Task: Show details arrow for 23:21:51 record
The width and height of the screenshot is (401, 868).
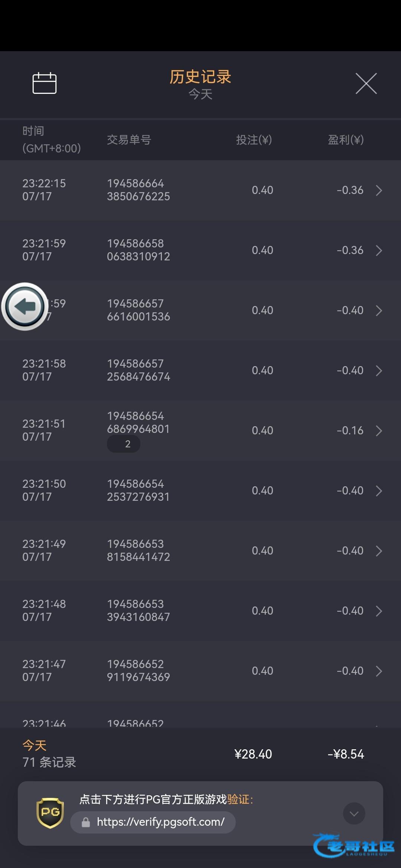Action: [379, 431]
